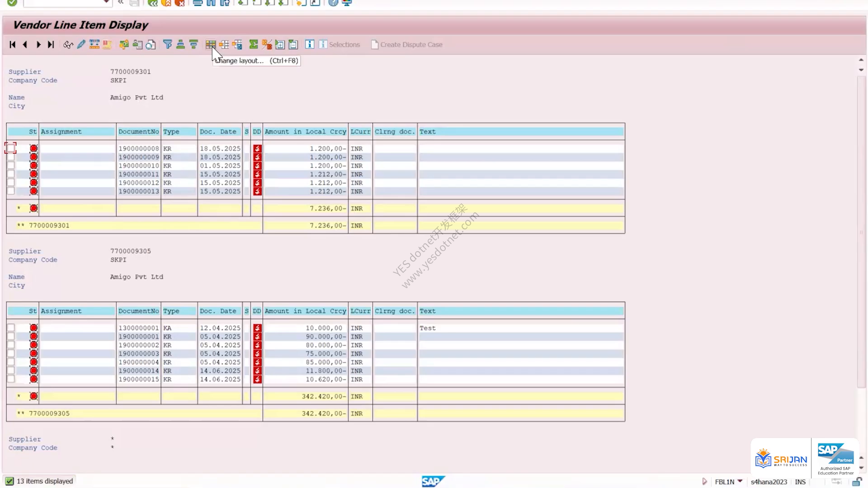Select the row checkbox for document 1300000001
Viewport: 868px width, 488px height.
[x=11, y=328]
